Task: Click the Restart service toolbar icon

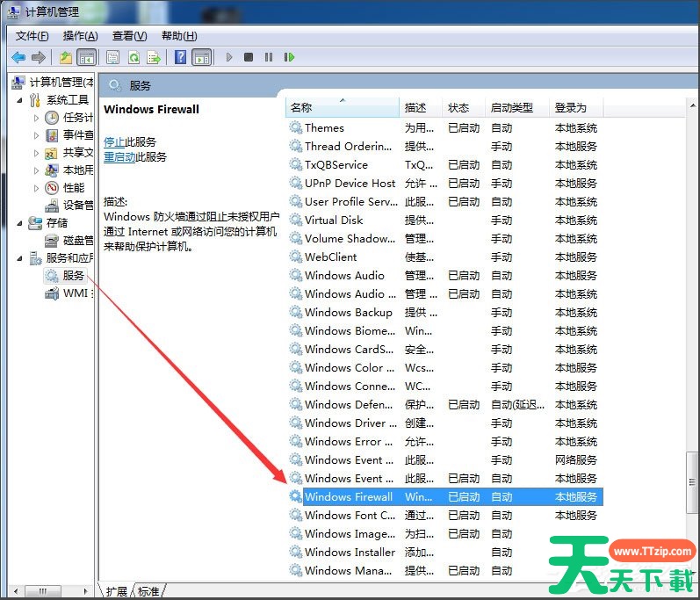Action: pos(289,57)
